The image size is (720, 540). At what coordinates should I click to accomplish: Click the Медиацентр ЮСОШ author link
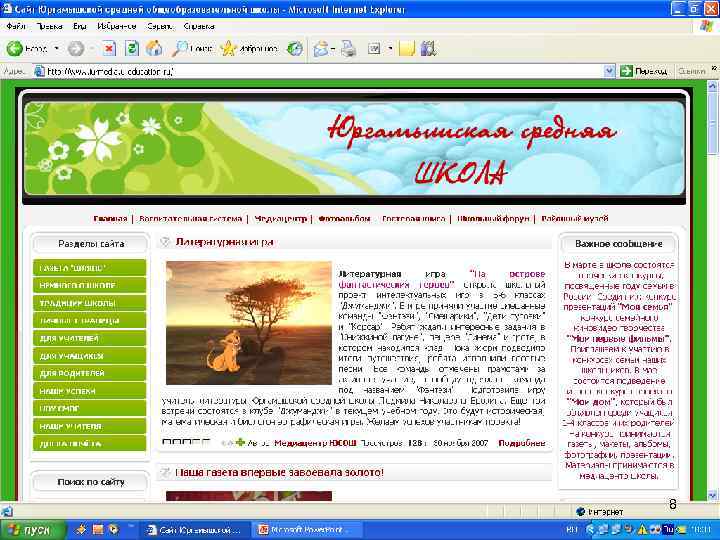[x=315, y=443]
